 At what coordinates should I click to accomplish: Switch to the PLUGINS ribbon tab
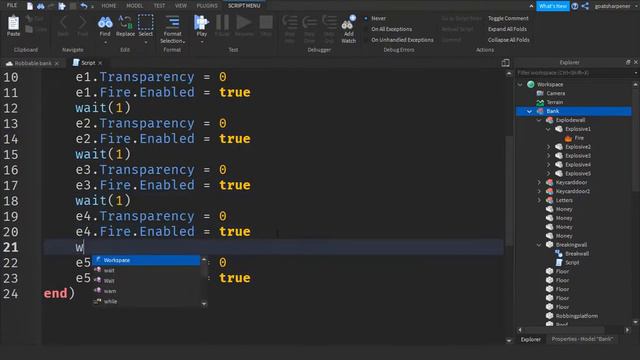click(x=207, y=6)
